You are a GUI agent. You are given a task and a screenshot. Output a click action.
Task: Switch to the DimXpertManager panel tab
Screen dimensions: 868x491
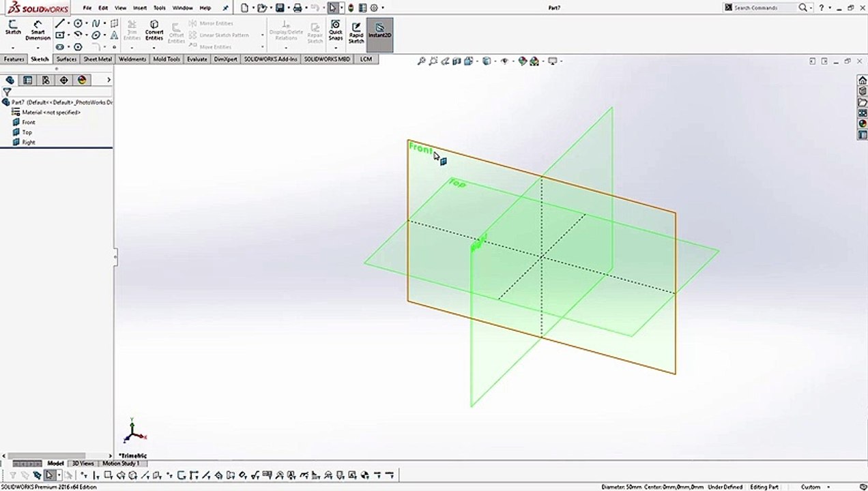pyautogui.click(x=64, y=80)
